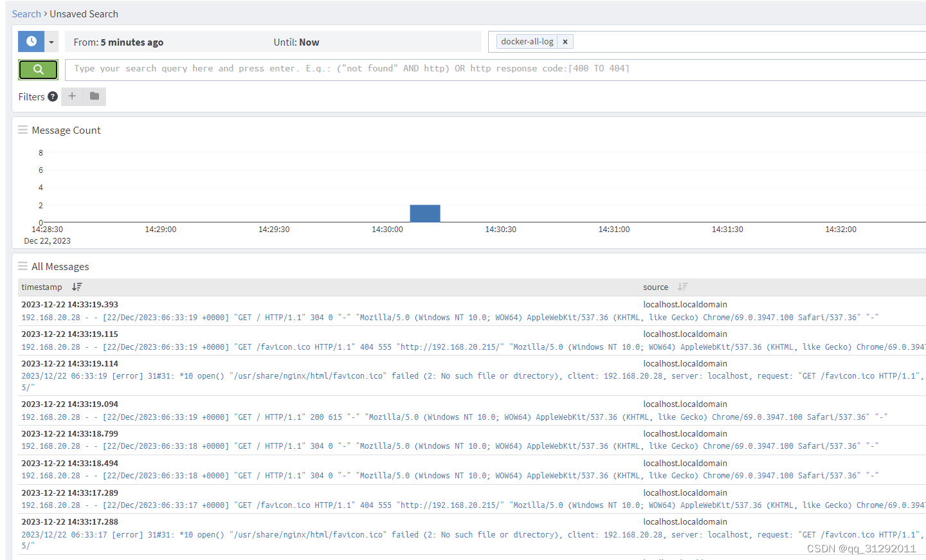Select source localhost.localdomain of 14:33:19.393 row
The height and width of the screenshot is (560, 926).
(x=685, y=305)
